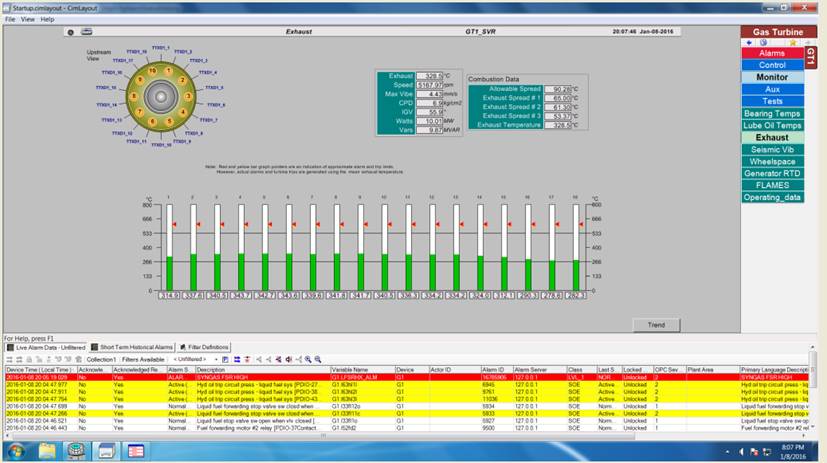Screen dimensions: 827x463
Task: Click thermocouple circle number 1 in ring
Action: pos(168,71)
